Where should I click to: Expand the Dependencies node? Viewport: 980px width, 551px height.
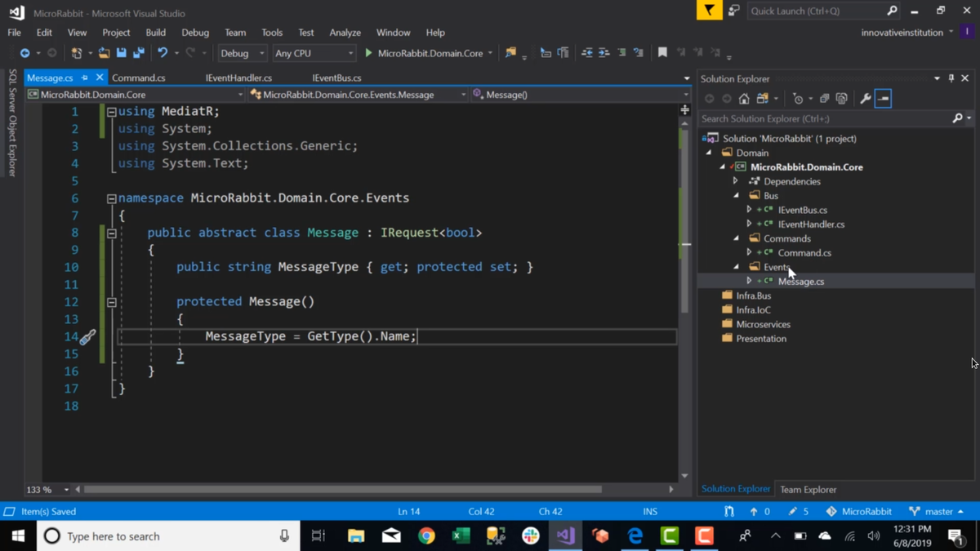pos(736,181)
